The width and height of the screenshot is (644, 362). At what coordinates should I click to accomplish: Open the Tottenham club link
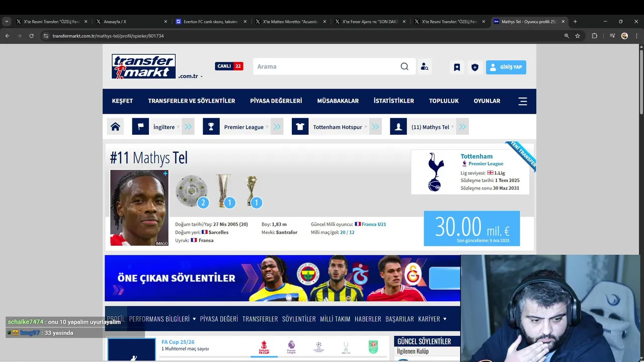tap(476, 156)
